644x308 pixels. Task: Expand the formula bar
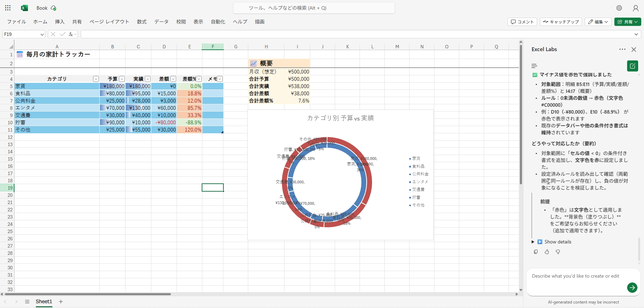point(636,34)
